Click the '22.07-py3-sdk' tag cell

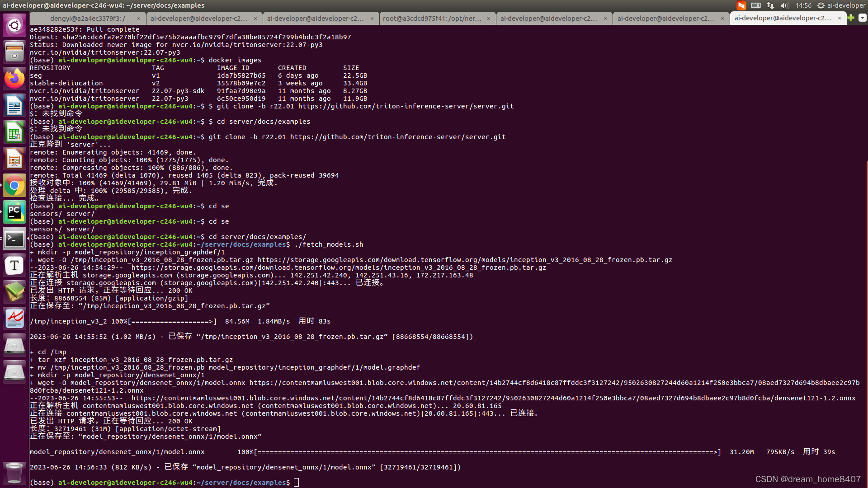tap(178, 91)
